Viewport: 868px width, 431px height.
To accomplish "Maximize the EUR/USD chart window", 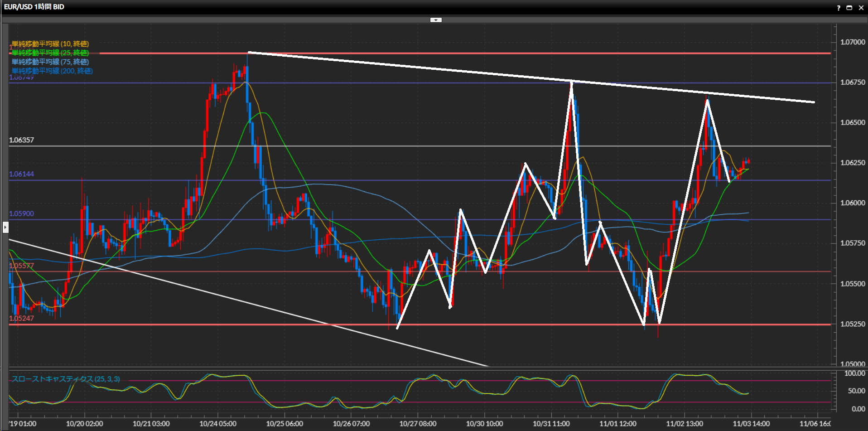I will coord(849,8).
